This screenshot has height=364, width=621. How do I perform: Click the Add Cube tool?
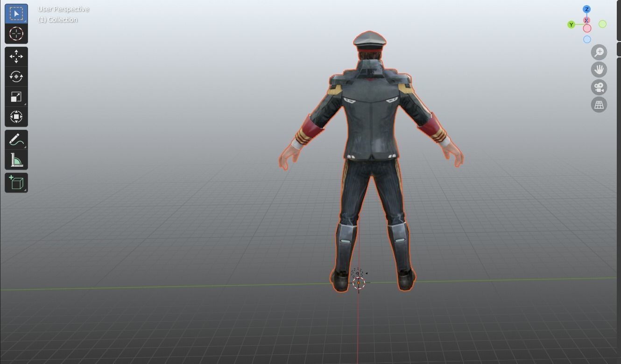pyautogui.click(x=16, y=182)
